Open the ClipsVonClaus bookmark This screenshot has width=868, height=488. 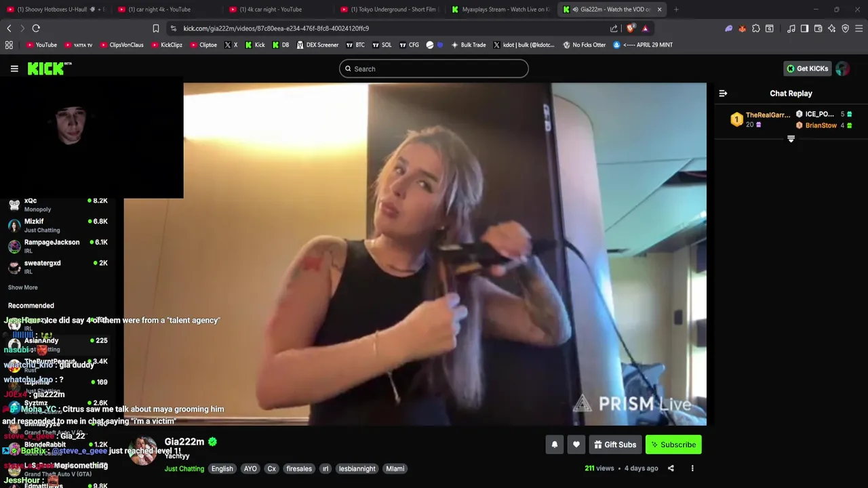click(x=121, y=45)
